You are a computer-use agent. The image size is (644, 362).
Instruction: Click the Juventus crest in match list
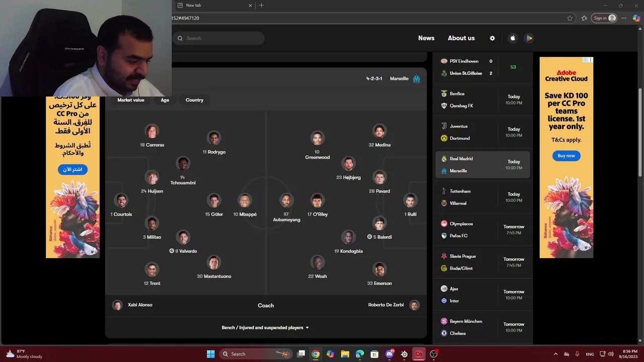point(444,126)
